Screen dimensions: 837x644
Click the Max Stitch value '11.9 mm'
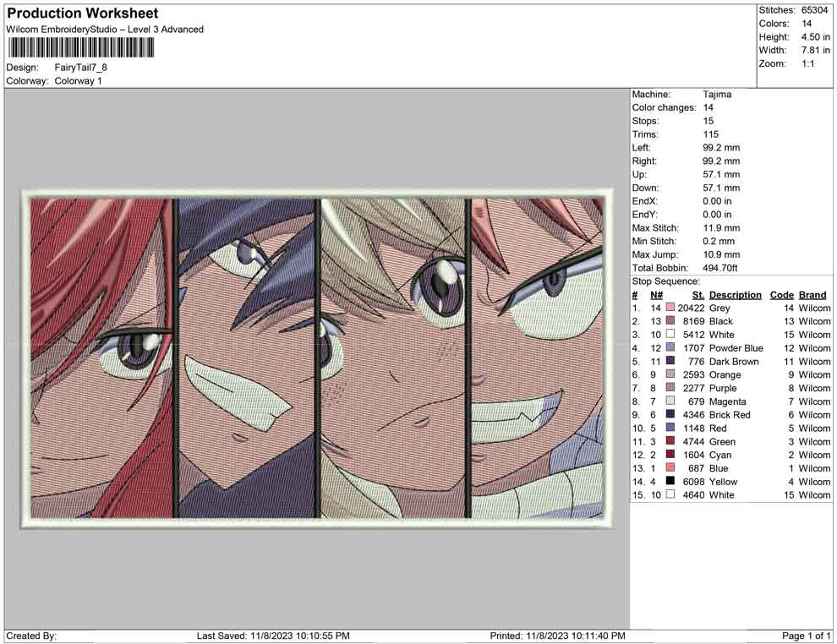(x=721, y=228)
